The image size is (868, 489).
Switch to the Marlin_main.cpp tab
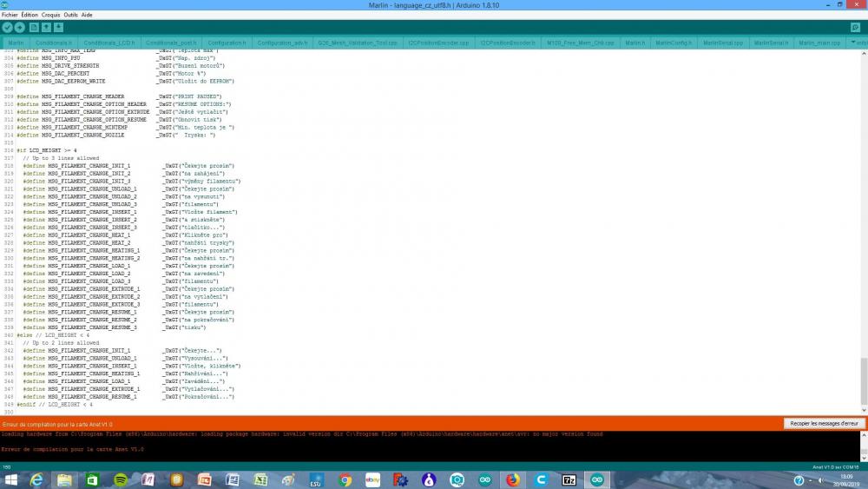(x=819, y=43)
